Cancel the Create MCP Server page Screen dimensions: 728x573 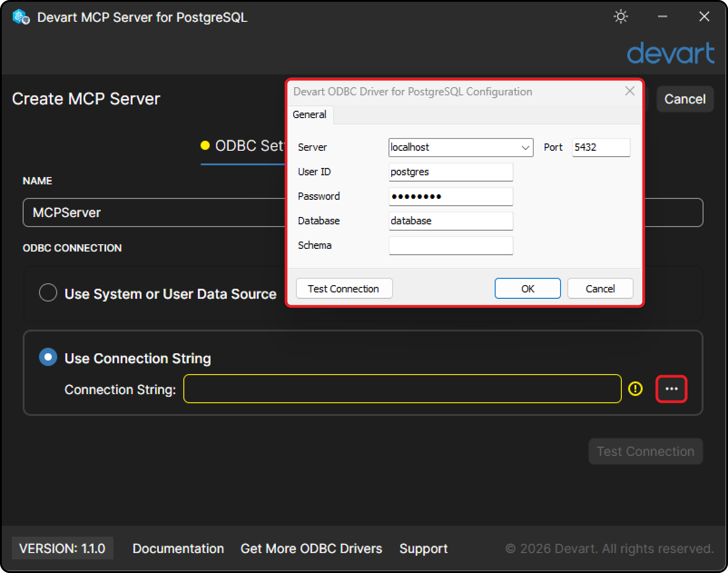coord(685,99)
